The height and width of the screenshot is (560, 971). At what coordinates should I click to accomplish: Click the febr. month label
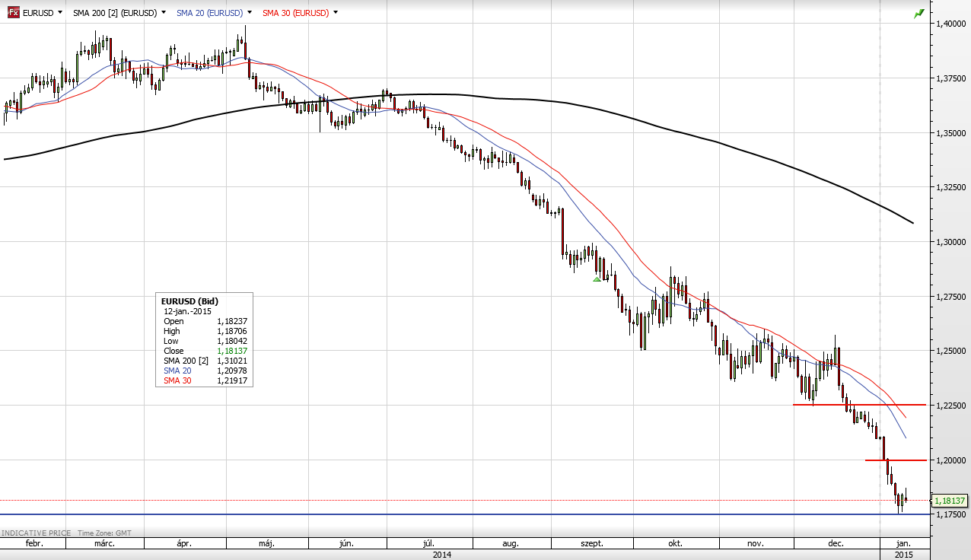33,543
